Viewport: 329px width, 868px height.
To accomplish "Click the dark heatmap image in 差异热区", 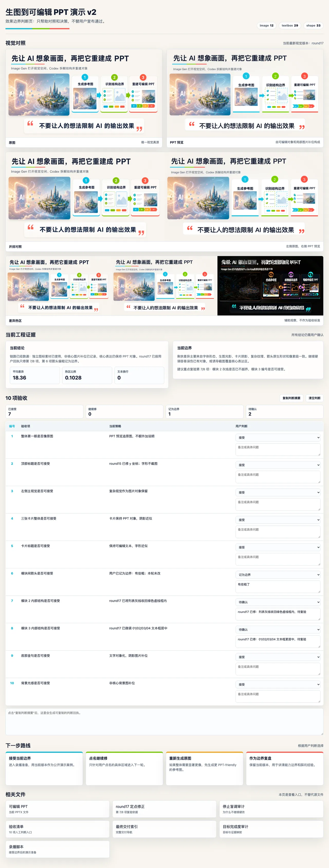I will tap(270, 286).
